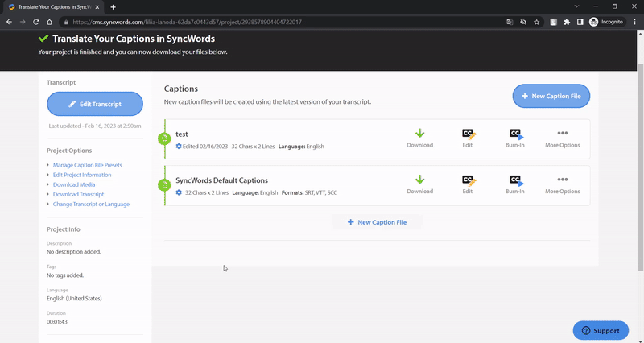Screen dimensions: 644x343
Task: Open the Support chat button
Action: (601, 330)
